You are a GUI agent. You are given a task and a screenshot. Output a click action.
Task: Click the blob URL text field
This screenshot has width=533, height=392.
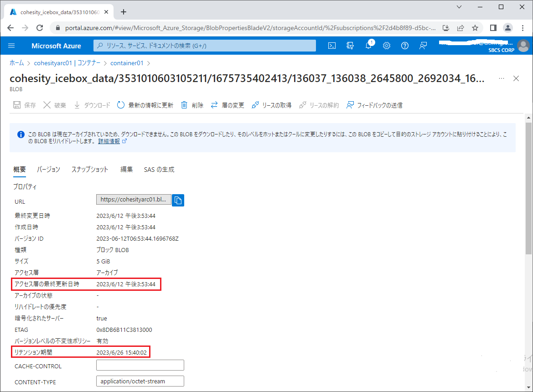[x=134, y=200]
